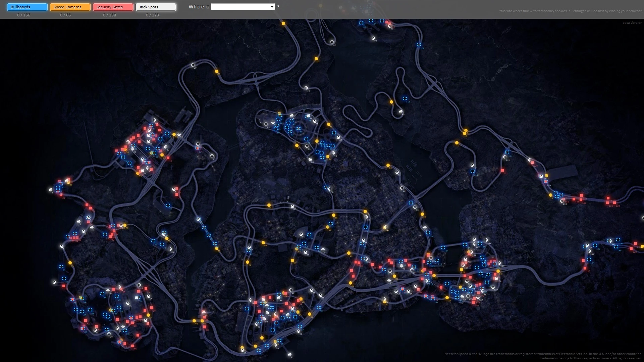Click the yellow speed camera dot numbered 55
This screenshot has width=644, height=362.
click(138, 173)
